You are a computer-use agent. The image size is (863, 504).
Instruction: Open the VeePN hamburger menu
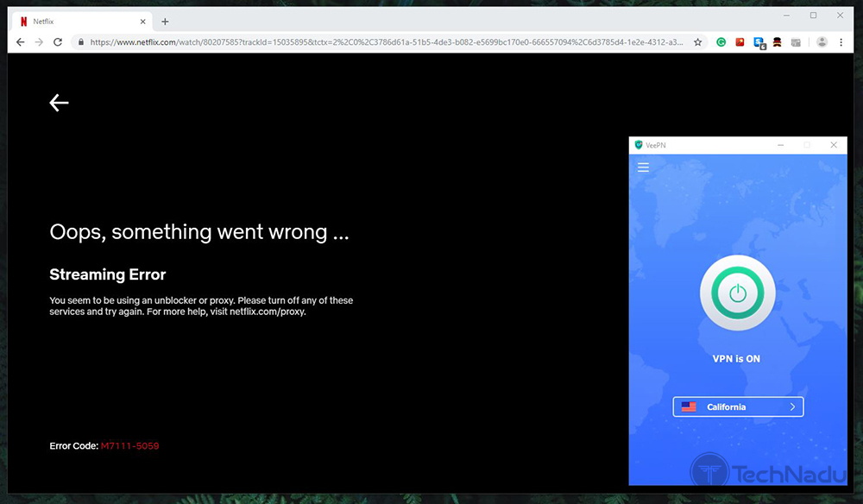(x=643, y=167)
